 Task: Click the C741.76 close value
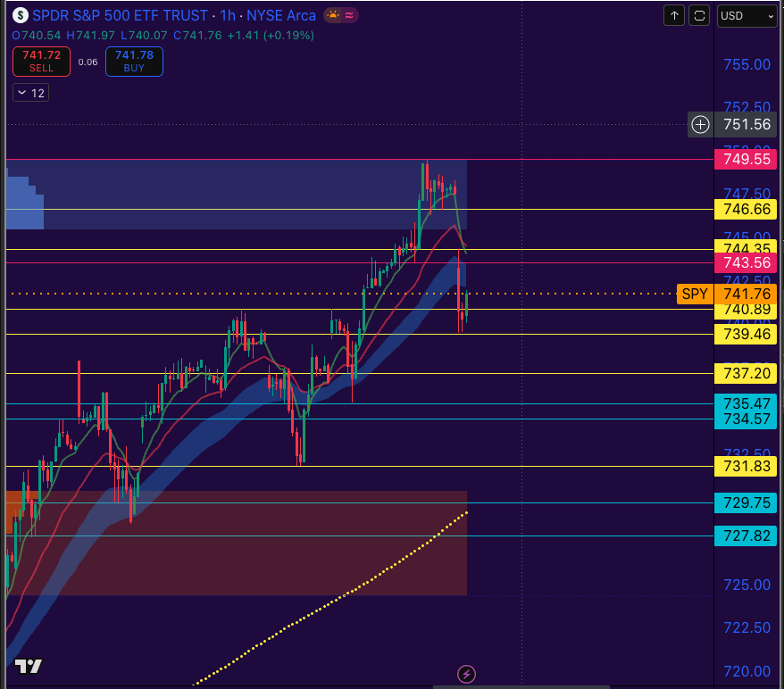[x=197, y=36]
